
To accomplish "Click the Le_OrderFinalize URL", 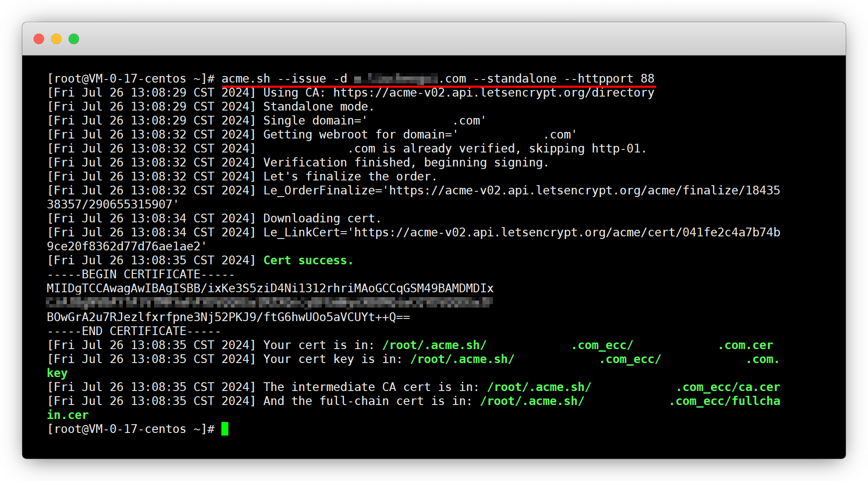I will pyautogui.click(x=584, y=190).
